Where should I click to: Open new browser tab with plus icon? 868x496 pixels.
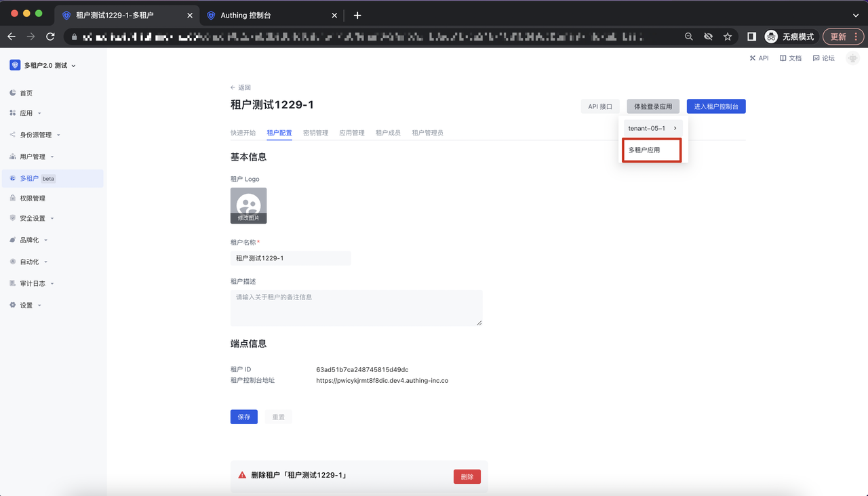(357, 15)
